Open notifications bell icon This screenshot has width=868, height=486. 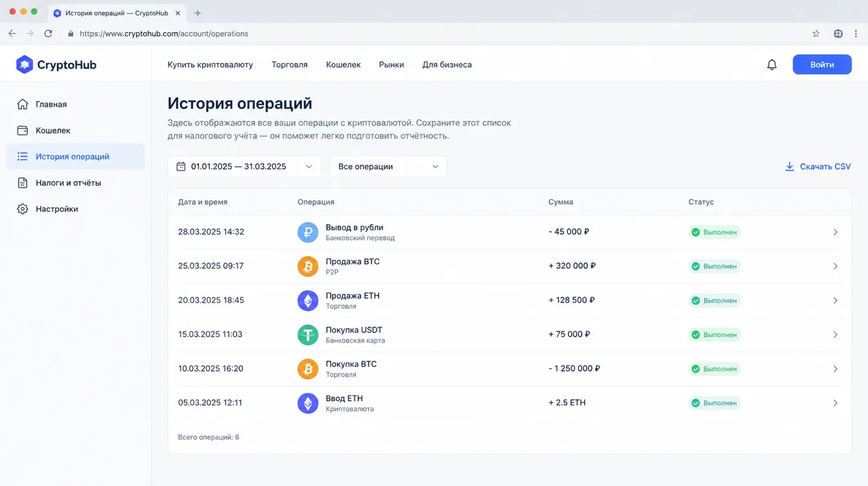(x=772, y=65)
